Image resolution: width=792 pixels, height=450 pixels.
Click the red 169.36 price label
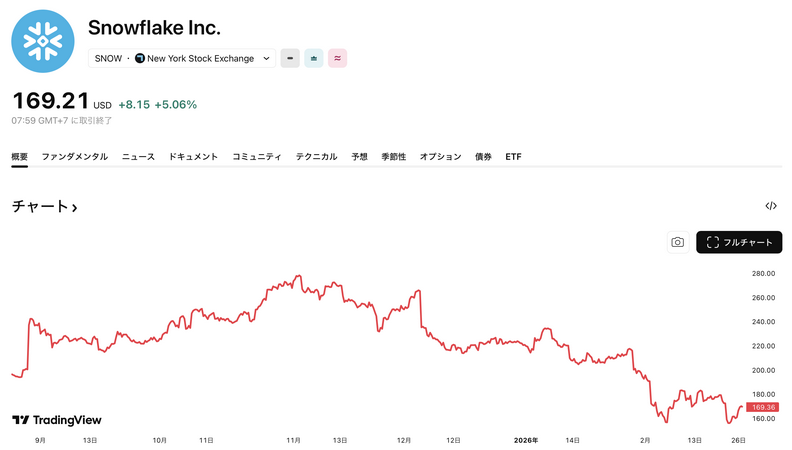[763, 407]
